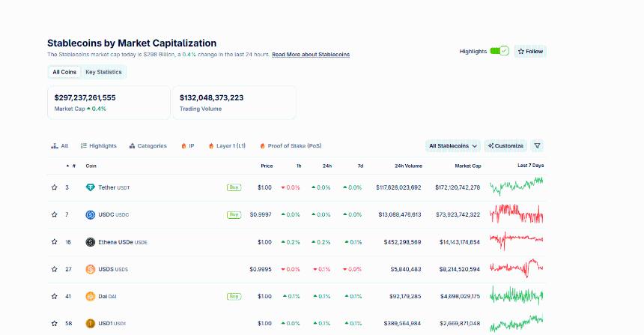Click the Buy button for Dai

click(234, 296)
